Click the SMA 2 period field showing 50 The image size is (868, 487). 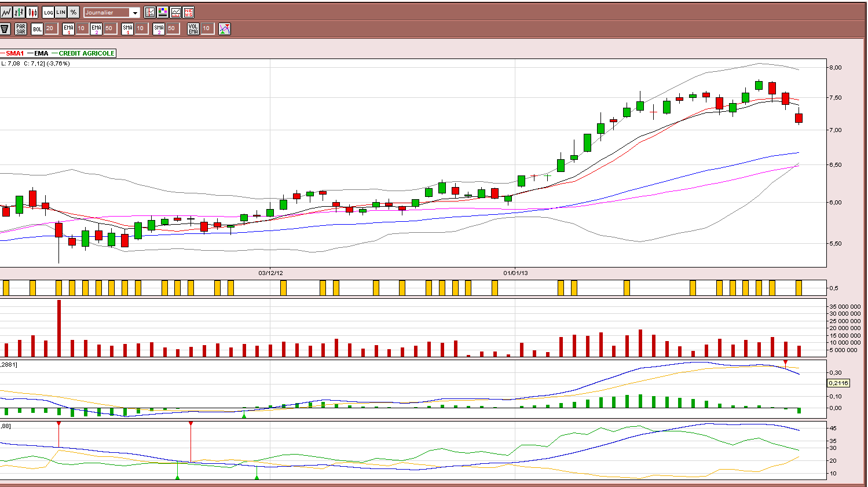172,28
